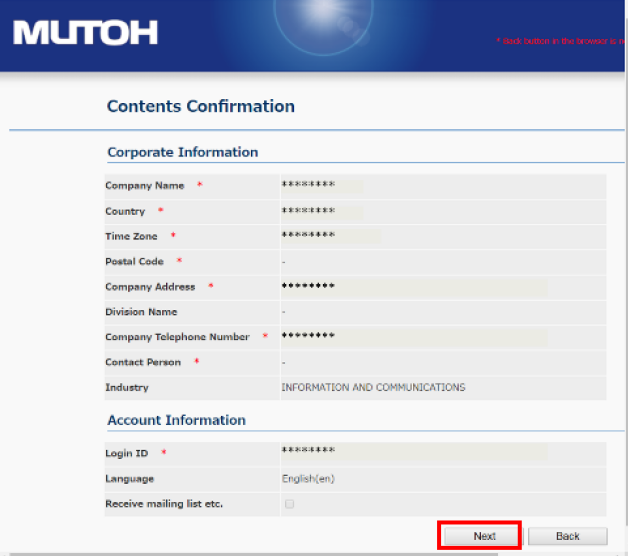The image size is (628, 556).
Task: Click the Contact Person label
Action: click(143, 362)
